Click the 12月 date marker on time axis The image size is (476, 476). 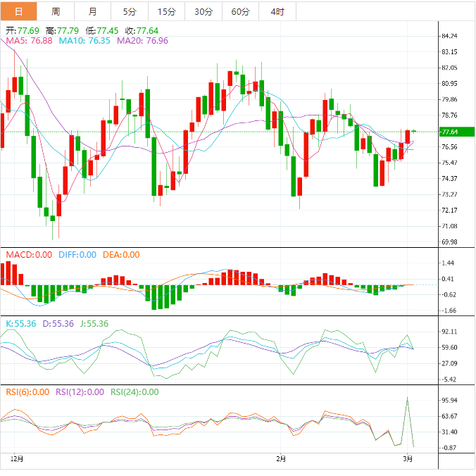click(x=18, y=459)
